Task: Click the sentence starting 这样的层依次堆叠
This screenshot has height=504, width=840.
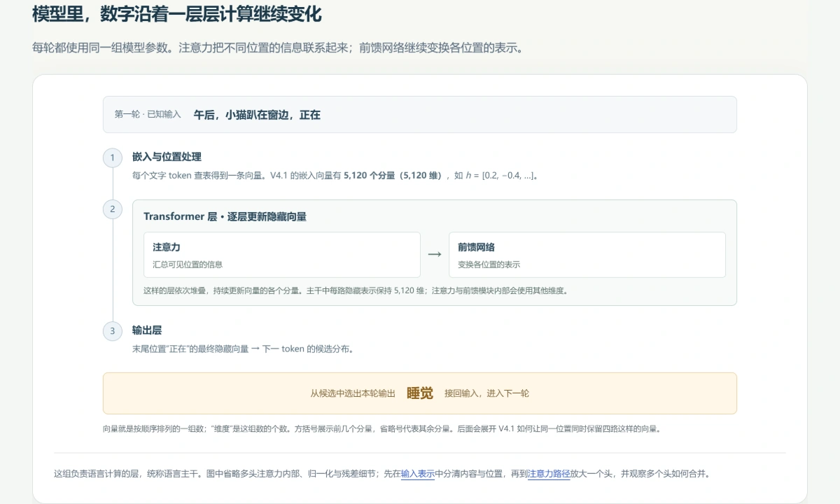Action: pos(356,290)
